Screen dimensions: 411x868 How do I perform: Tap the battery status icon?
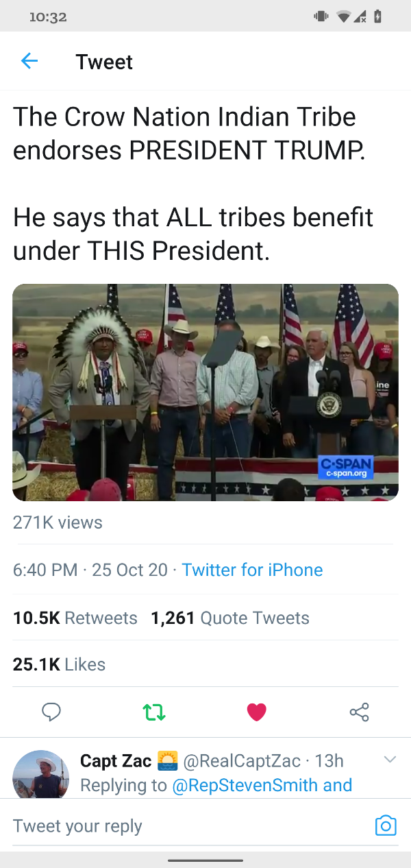(x=377, y=17)
